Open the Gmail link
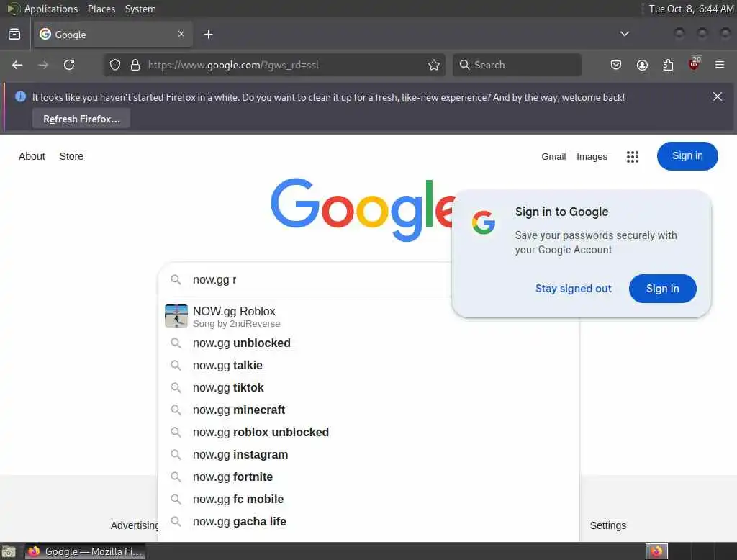The width and height of the screenshot is (737, 560). tap(553, 157)
